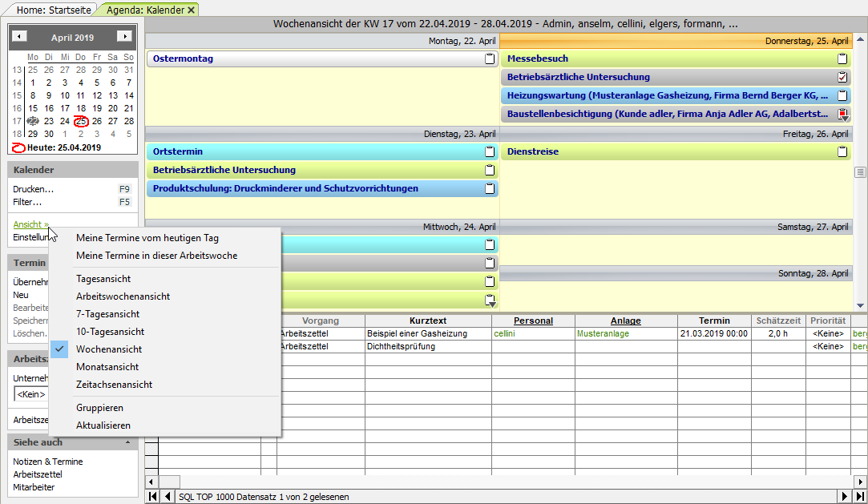Open the Ansicht » submenu link
The width and height of the screenshot is (868, 504).
30,224
